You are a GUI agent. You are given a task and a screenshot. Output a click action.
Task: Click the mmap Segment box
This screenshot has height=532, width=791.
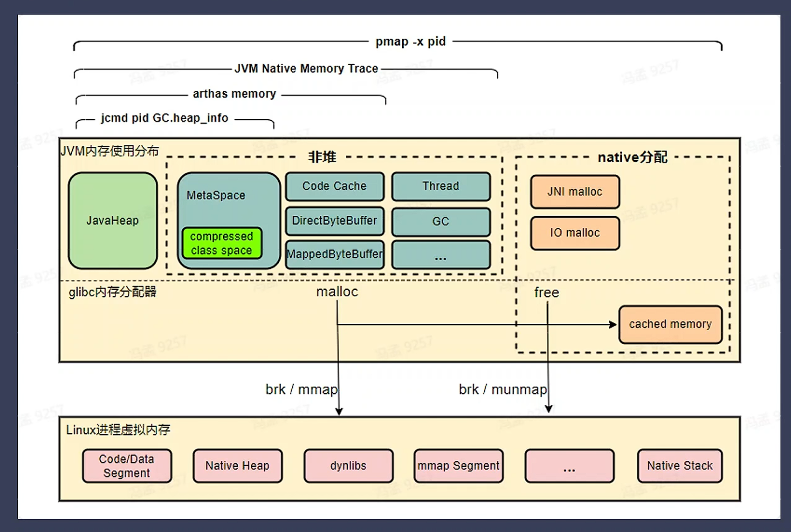point(459,466)
